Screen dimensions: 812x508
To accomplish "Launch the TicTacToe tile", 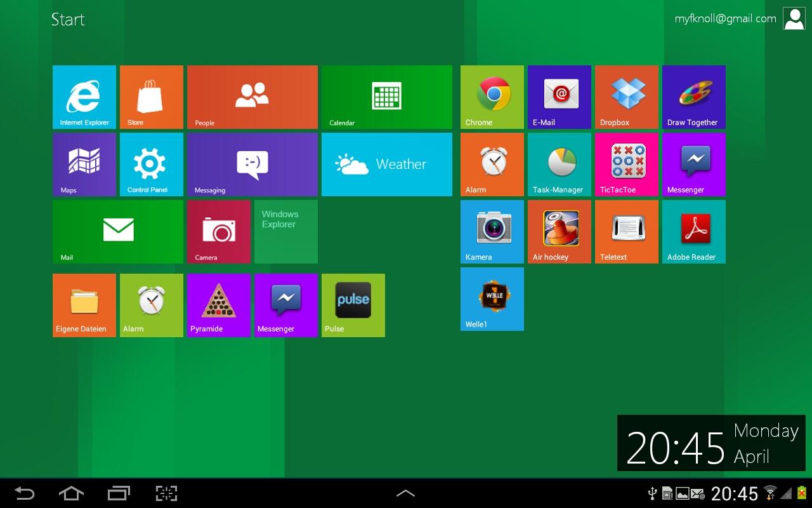I will click(627, 164).
